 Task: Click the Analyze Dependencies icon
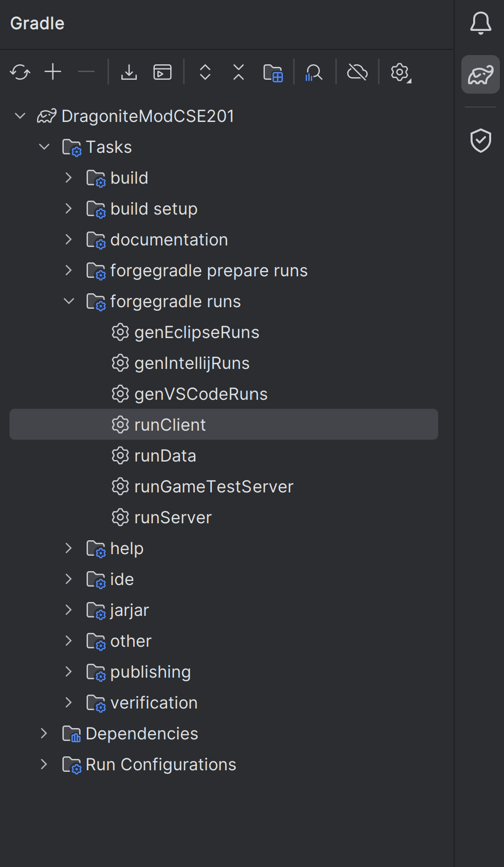click(x=314, y=73)
